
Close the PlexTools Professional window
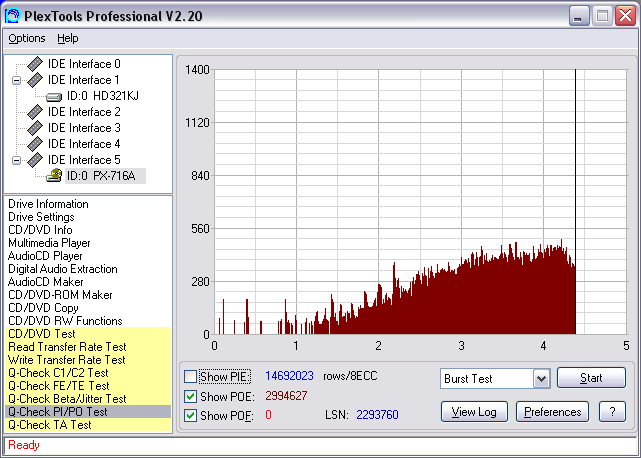625,16
